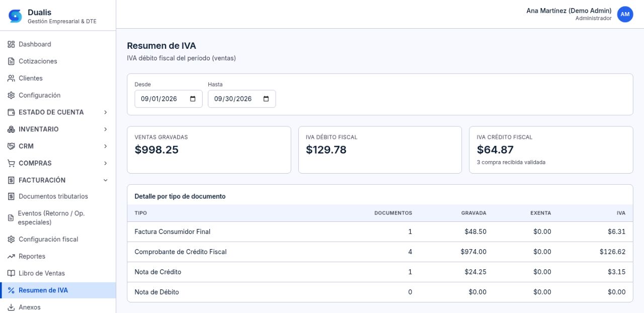Click the Compras shopping cart icon
Image resolution: width=644 pixels, height=313 pixels.
tap(11, 164)
